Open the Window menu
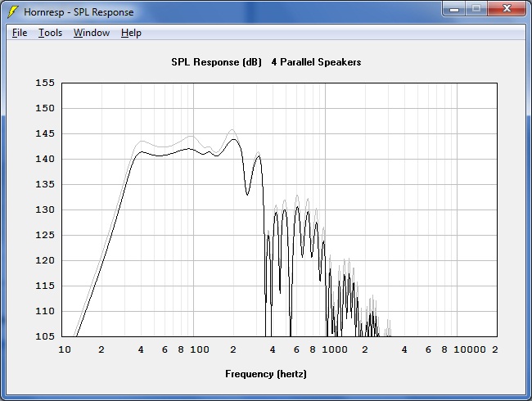This screenshot has height=401, width=532. 92,33
